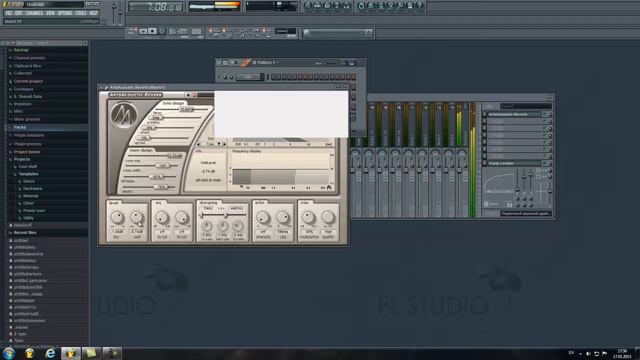
Task: Open the Project bones folder
Action: 27,152
